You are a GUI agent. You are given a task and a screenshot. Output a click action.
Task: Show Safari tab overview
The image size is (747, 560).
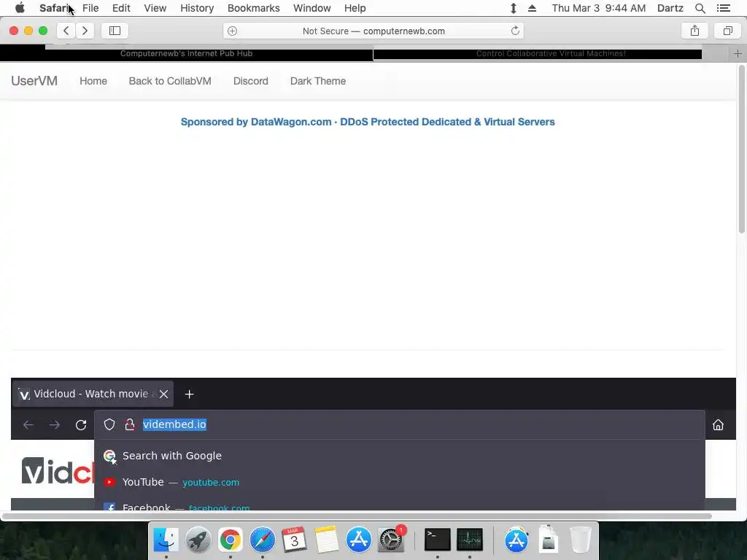tap(727, 31)
